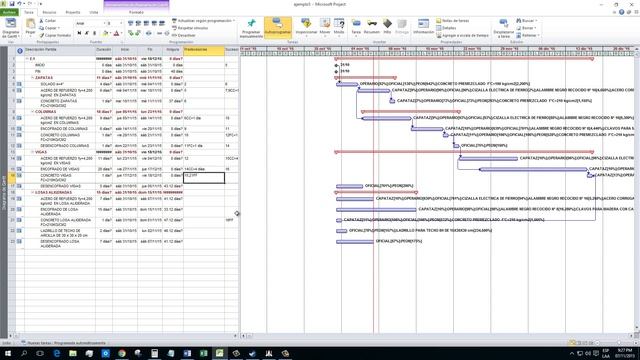
Task: Click the Duración column header
Action: pos(104,51)
